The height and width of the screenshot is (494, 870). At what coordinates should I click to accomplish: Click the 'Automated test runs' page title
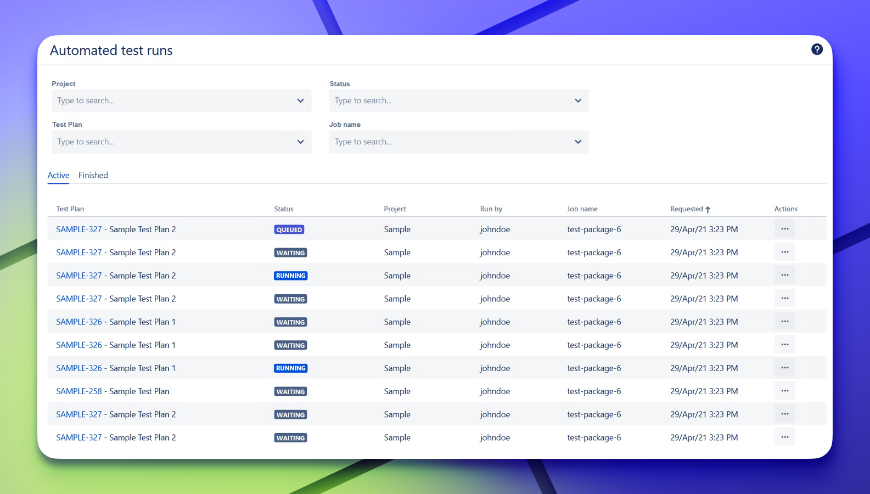tap(111, 51)
